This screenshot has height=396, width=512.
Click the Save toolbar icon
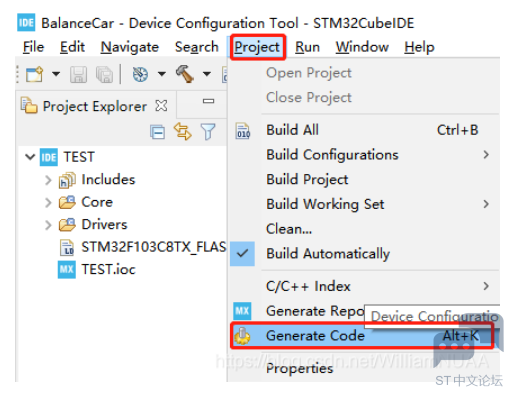point(79,74)
